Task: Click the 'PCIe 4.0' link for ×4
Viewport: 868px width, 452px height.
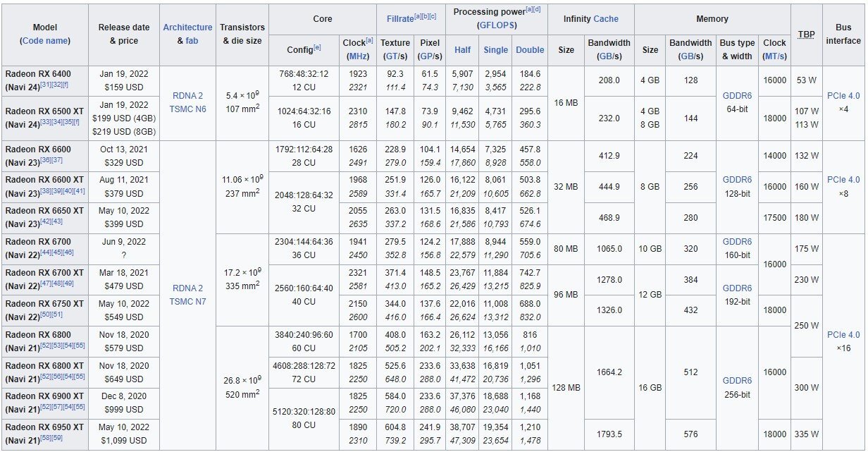Action: coord(843,95)
